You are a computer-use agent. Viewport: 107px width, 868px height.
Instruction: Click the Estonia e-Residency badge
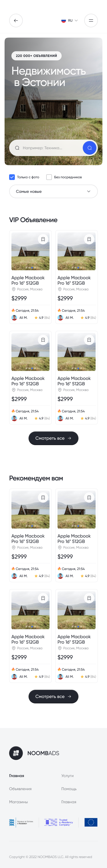21,822
